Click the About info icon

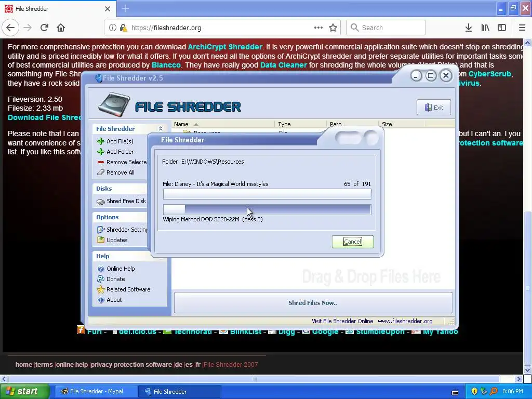101,300
